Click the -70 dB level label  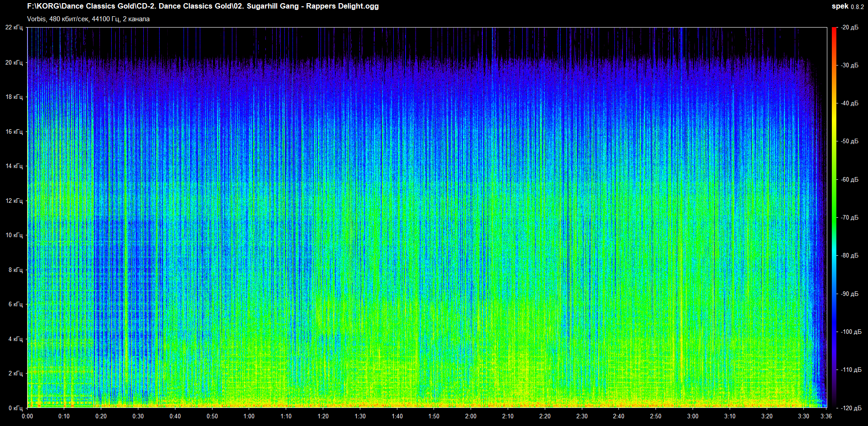(x=849, y=217)
